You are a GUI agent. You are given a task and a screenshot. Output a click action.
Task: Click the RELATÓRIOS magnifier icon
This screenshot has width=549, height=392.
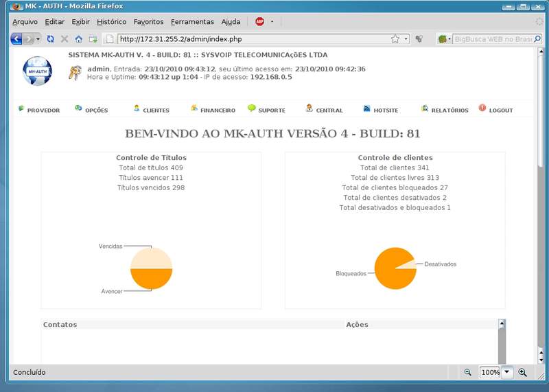coord(425,108)
